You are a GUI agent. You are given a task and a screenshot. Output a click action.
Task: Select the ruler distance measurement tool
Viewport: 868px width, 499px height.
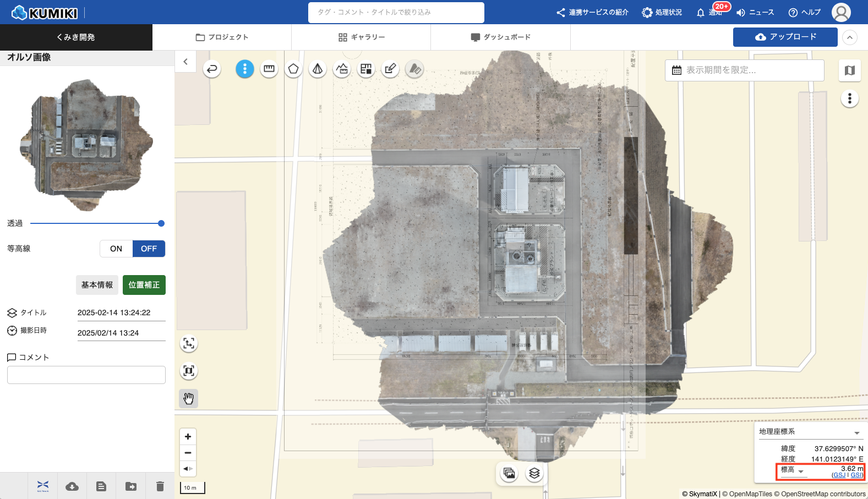coord(269,69)
